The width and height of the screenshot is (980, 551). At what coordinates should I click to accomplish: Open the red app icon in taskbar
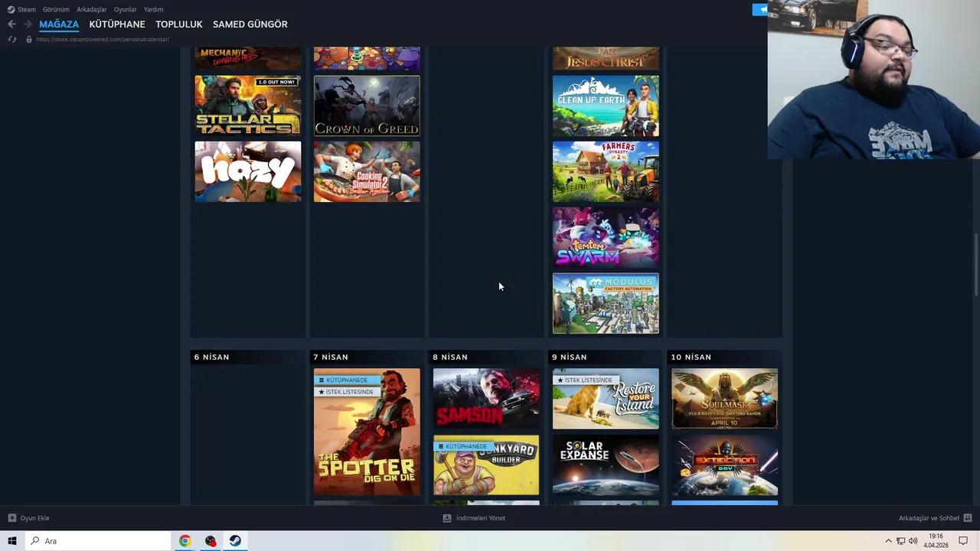(211, 541)
